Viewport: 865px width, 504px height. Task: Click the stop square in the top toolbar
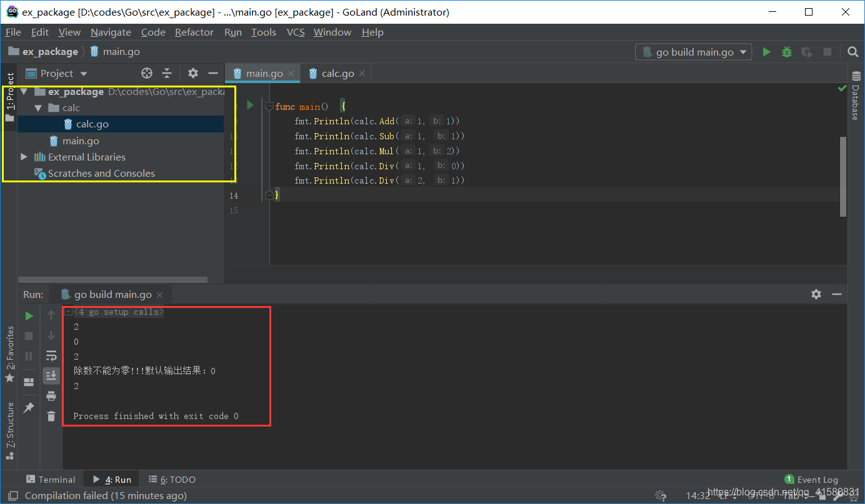[x=827, y=52]
